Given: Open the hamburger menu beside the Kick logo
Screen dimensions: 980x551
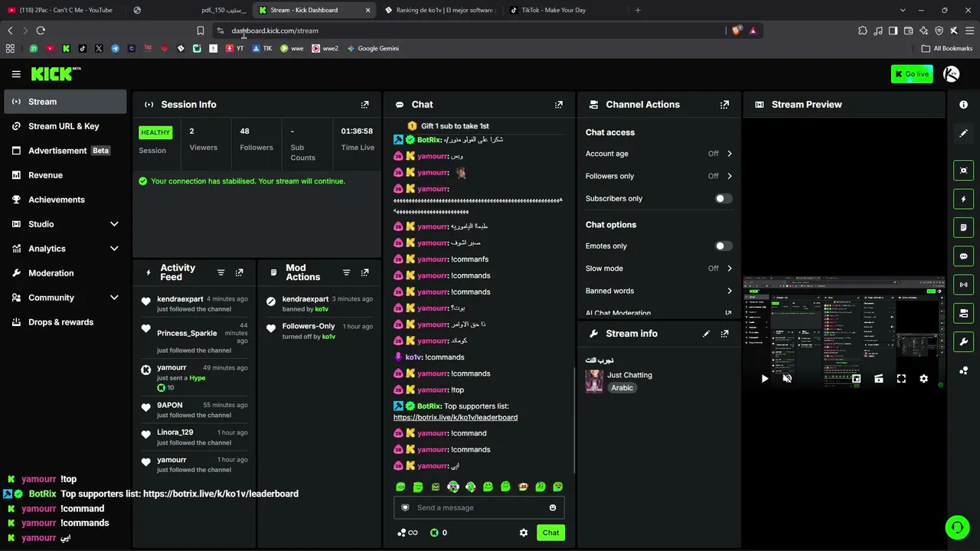Looking at the screenshot, I should [16, 74].
